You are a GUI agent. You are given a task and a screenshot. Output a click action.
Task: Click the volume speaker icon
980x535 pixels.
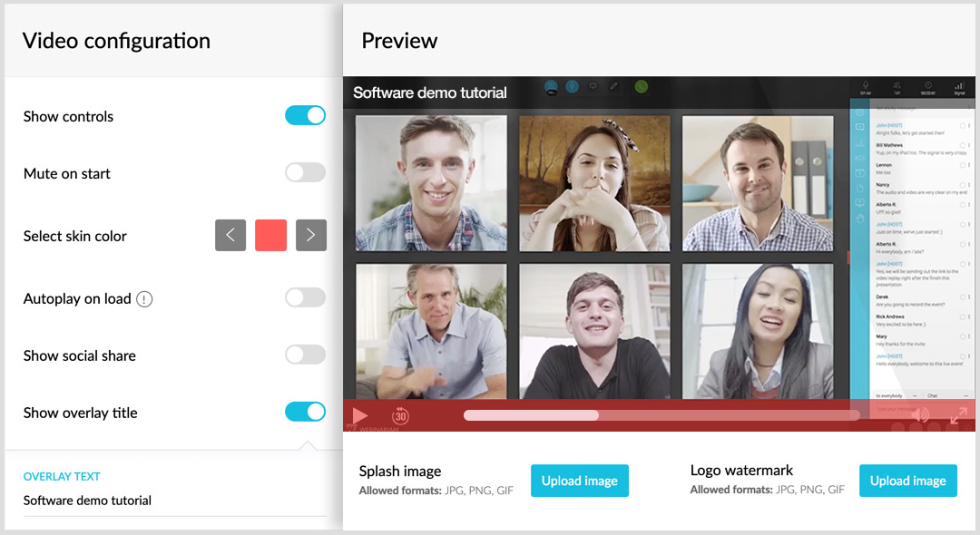[919, 415]
